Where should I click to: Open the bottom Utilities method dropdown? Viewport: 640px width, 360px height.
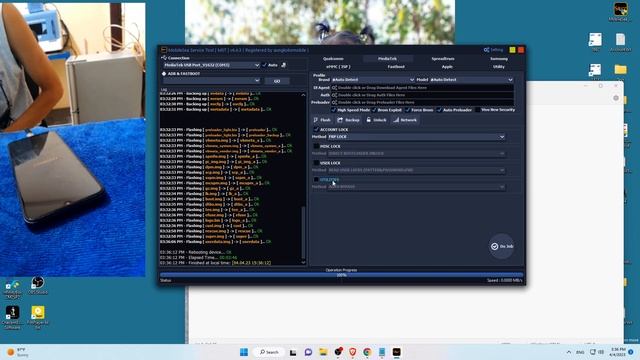[x=416, y=187]
